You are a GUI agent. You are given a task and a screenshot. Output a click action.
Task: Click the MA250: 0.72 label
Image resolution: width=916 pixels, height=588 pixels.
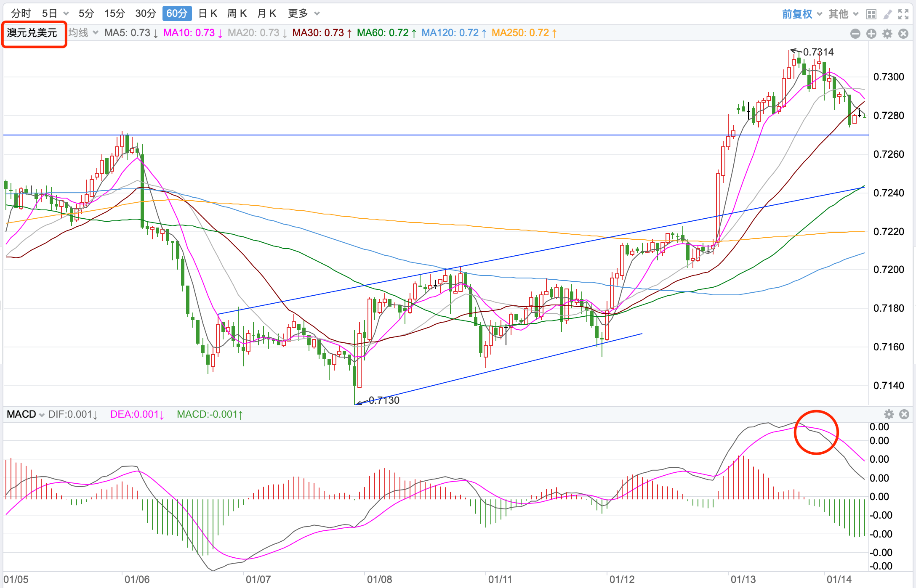click(525, 33)
